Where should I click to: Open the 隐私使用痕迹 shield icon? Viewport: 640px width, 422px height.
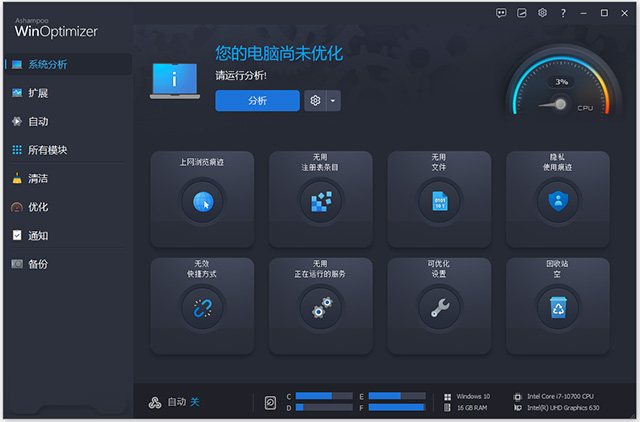coord(558,201)
